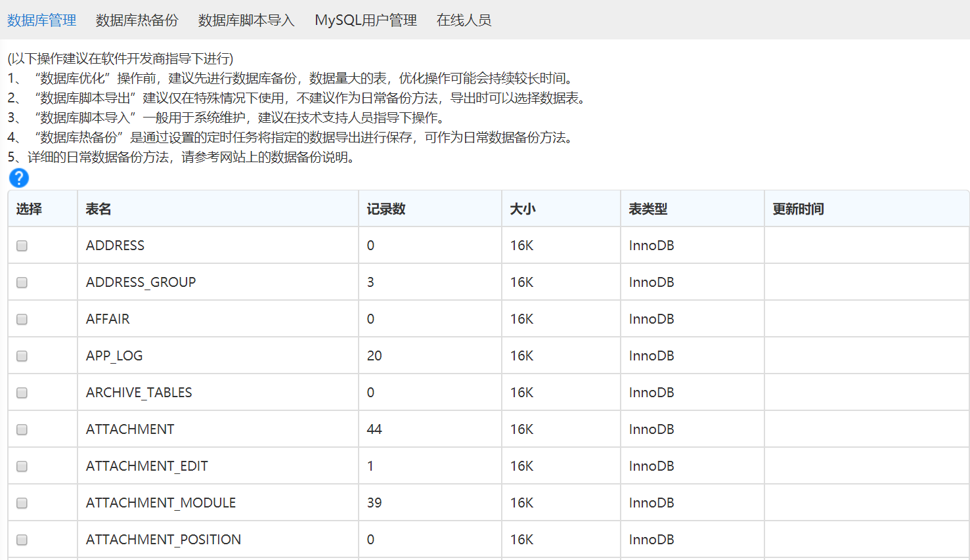Click the blue question mark help icon

(19, 178)
